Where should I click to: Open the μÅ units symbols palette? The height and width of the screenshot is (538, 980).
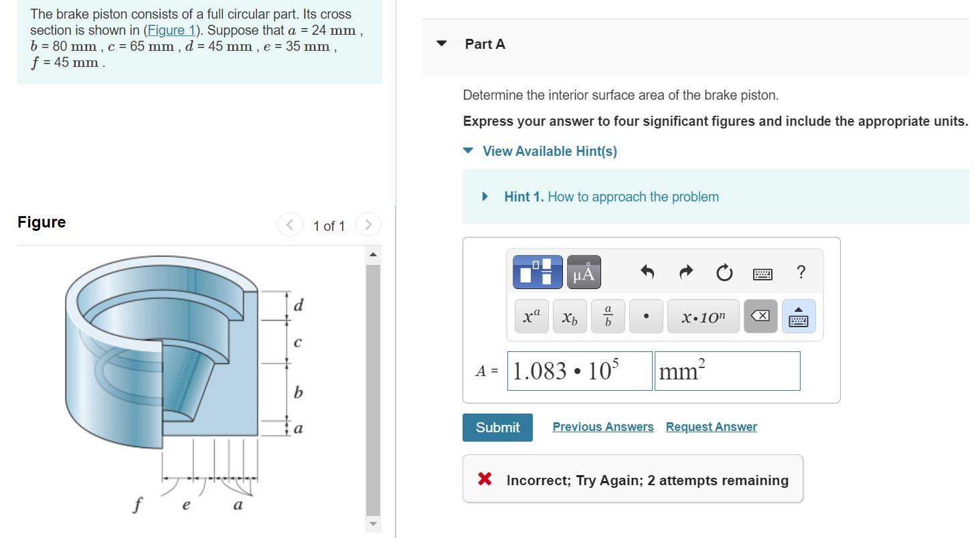click(582, 272)
